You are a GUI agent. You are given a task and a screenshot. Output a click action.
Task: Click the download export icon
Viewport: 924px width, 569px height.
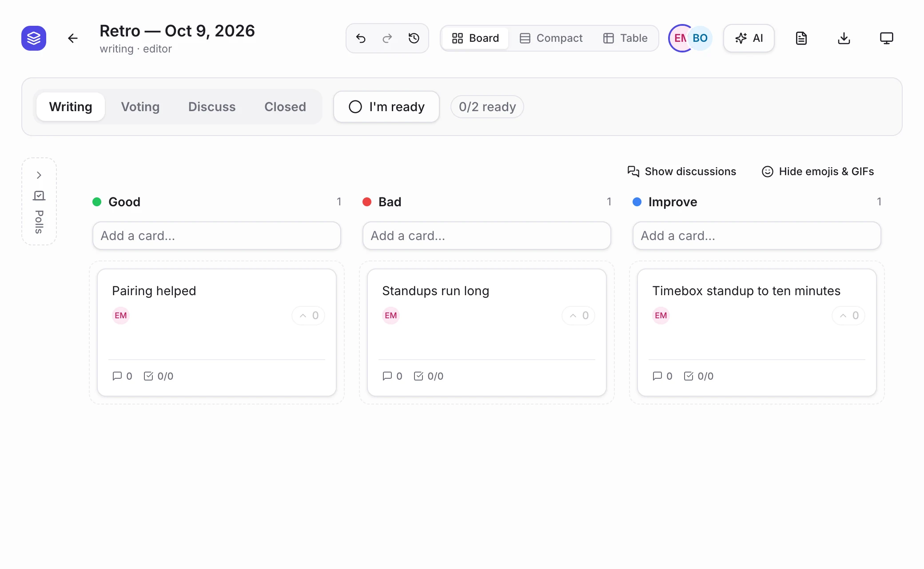(844, 38)
